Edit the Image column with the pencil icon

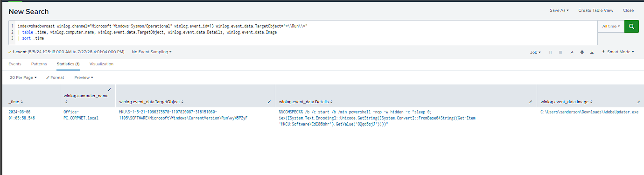pos(638,101)
